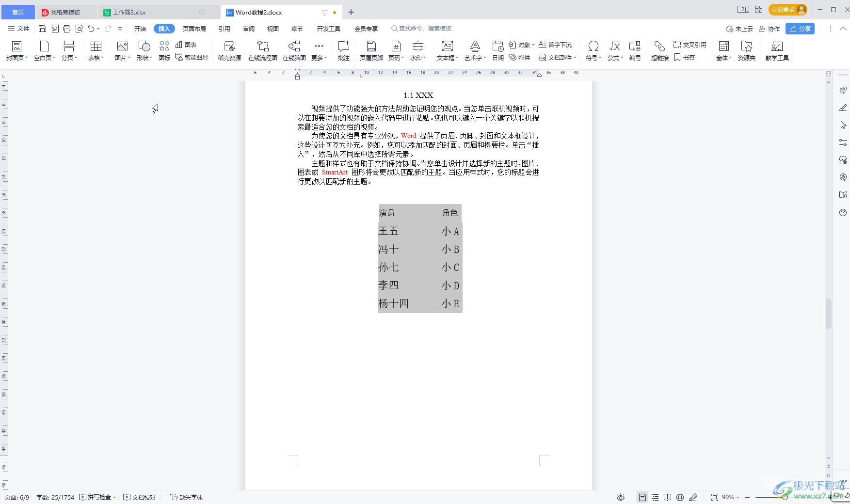Insert 日期 date
The width and height of the screenshot is (850, 504).
[498, 51]
